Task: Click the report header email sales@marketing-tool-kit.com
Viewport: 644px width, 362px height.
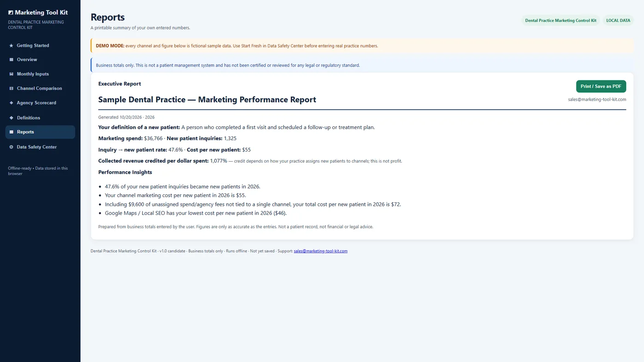Action: [x=597, y=99]
